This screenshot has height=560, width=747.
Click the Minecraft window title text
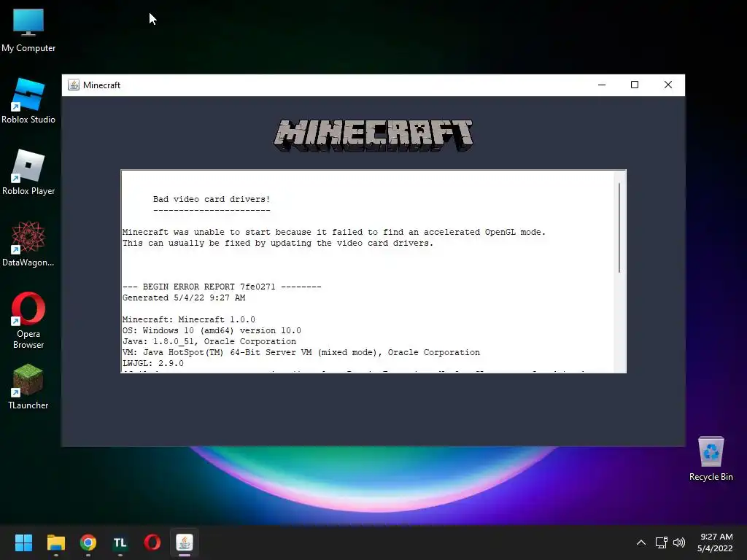pos(101,85)
